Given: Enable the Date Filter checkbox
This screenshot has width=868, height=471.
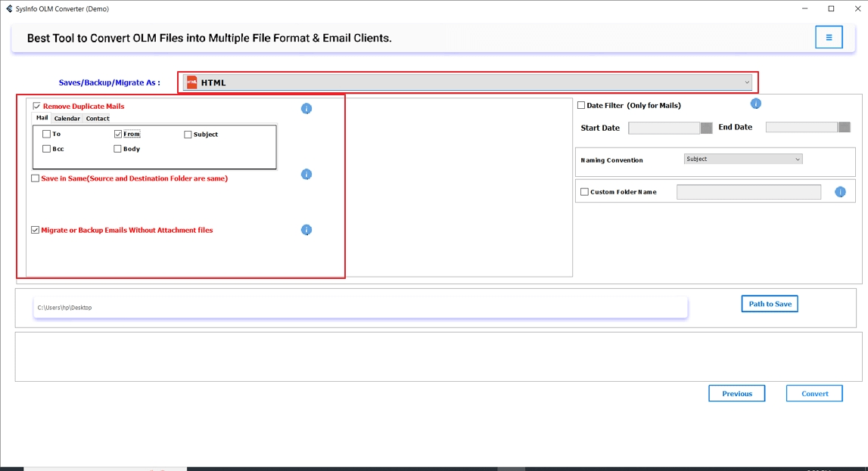Looking at the screenshot, I should tap(581, 105).
